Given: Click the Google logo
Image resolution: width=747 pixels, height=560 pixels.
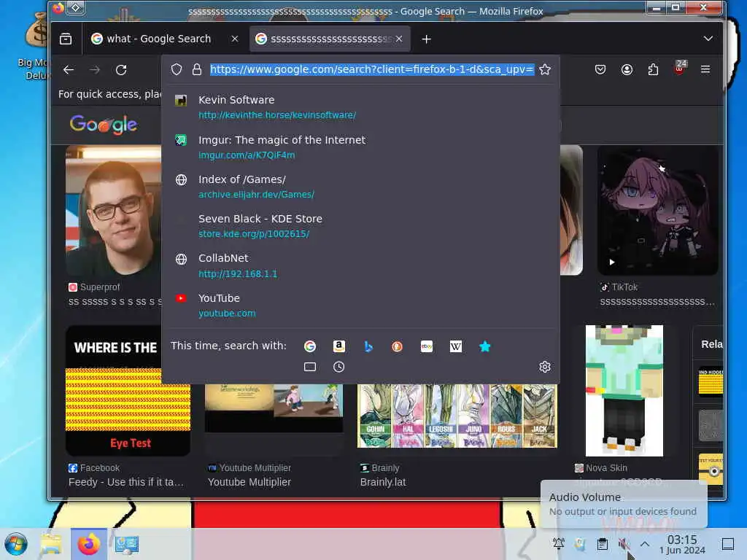Looking at the screenshot, I should coord(104,125).
